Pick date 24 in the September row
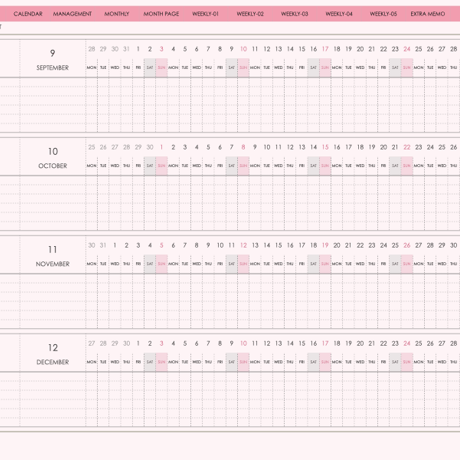This screenshot has width=460, height=460. [x=407, y=49]
